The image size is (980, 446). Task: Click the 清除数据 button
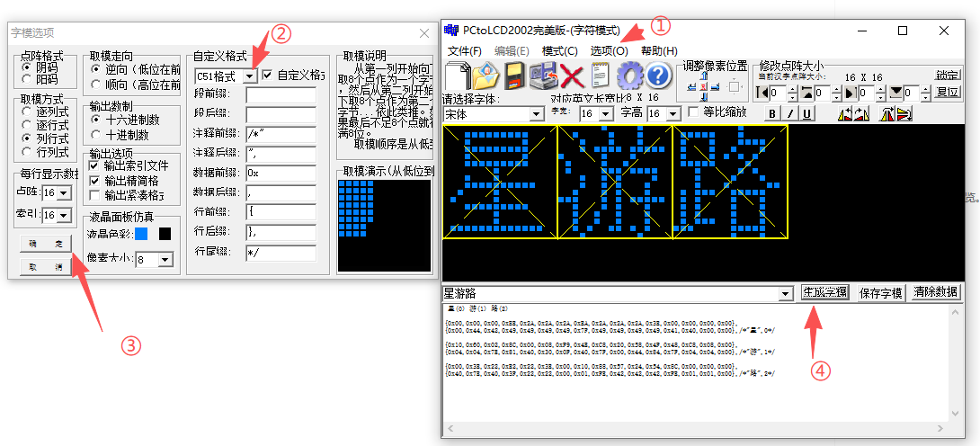(x=936, y=291)
